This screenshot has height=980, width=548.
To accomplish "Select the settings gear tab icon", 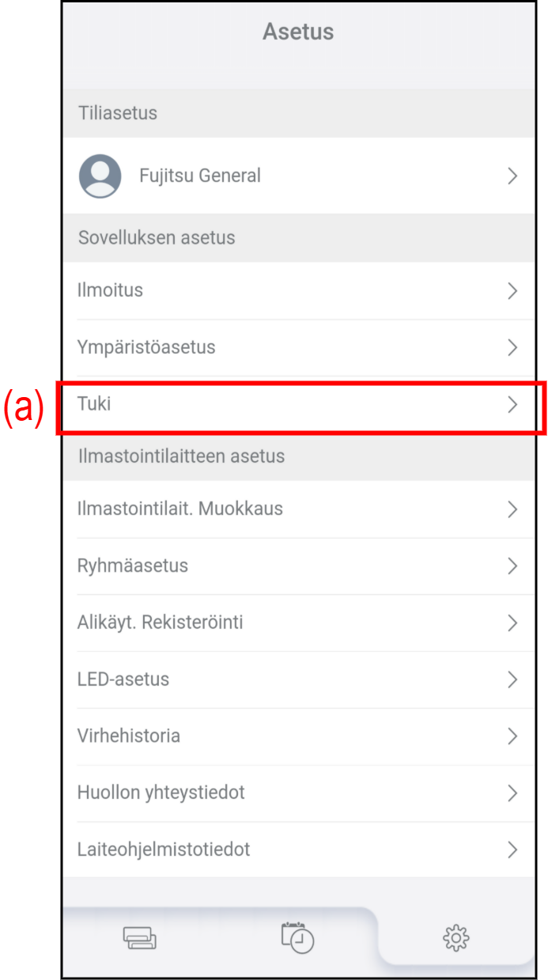I will (455, 938).
